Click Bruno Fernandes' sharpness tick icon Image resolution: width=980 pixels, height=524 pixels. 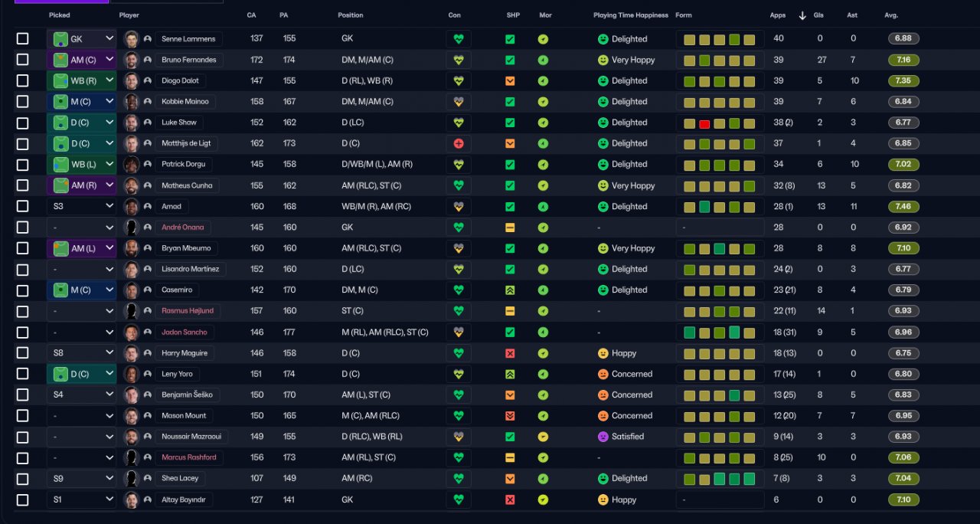(510, 60)
